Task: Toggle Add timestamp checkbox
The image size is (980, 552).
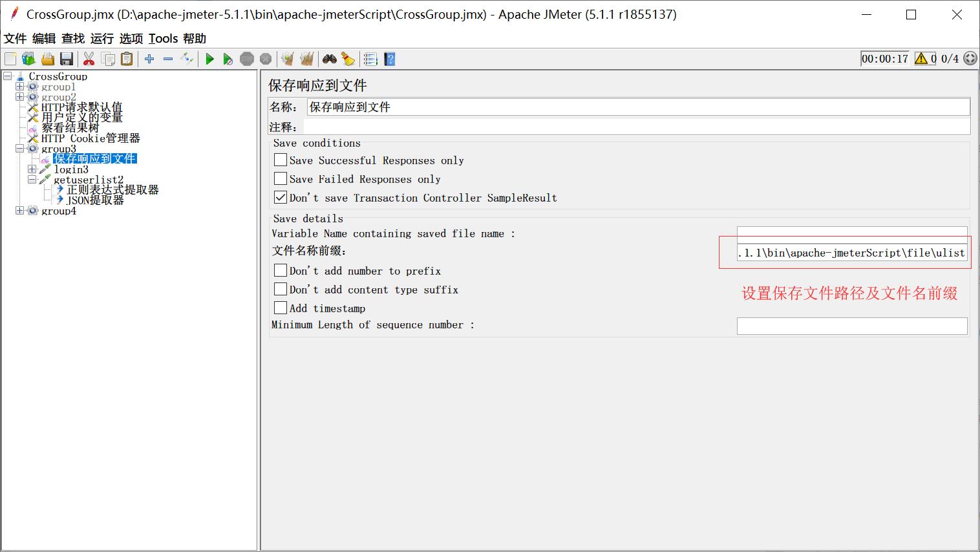Action: pyautogui.click(x=281, y=308)
